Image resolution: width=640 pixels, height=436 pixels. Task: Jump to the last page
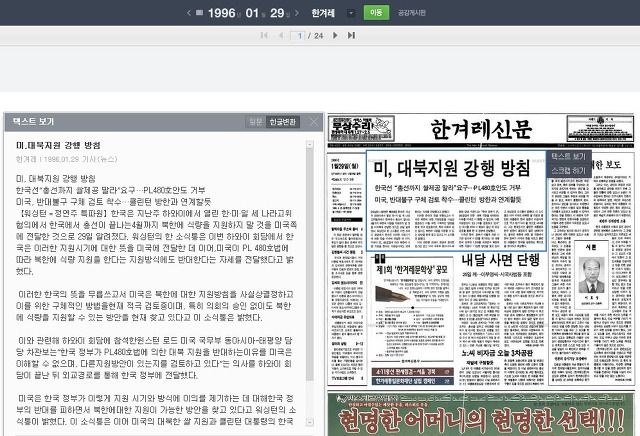tap(351, 36)
